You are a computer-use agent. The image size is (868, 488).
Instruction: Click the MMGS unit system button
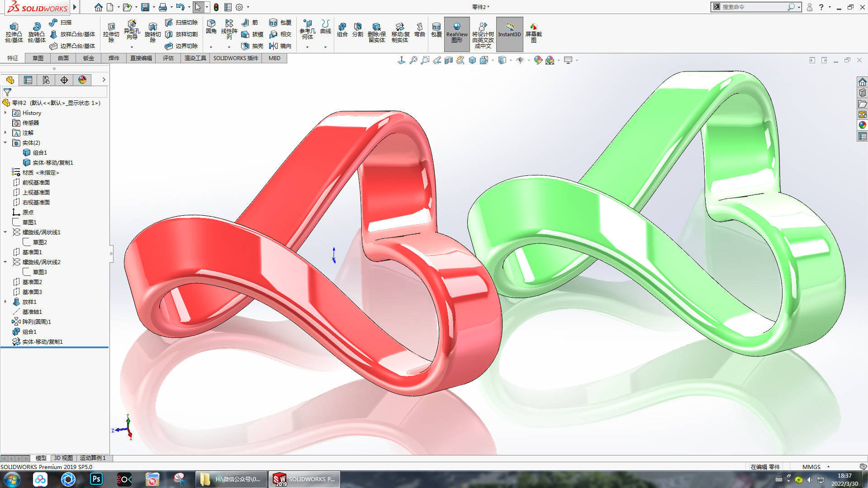[811, 467]
